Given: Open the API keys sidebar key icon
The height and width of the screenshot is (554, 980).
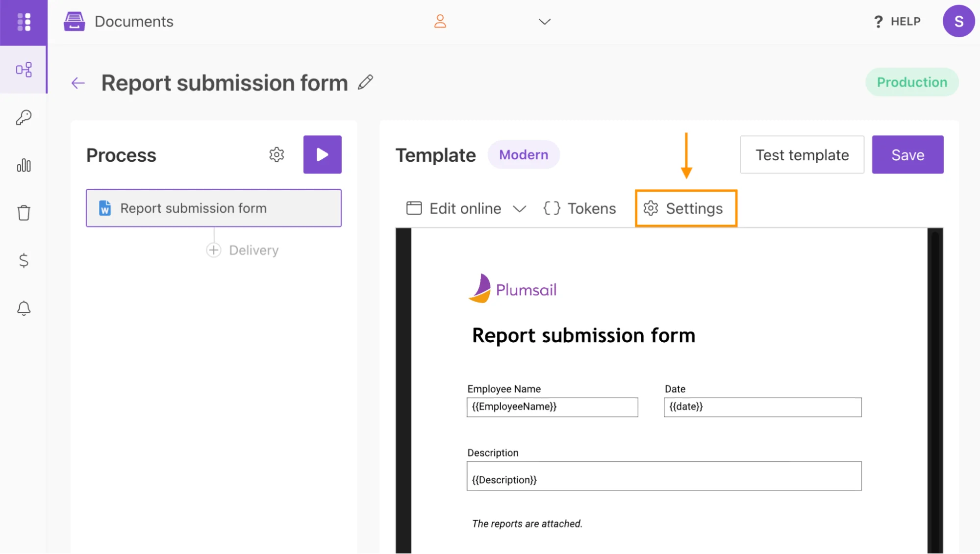Looking at the screenshot, I should click(x=24, y=118).
